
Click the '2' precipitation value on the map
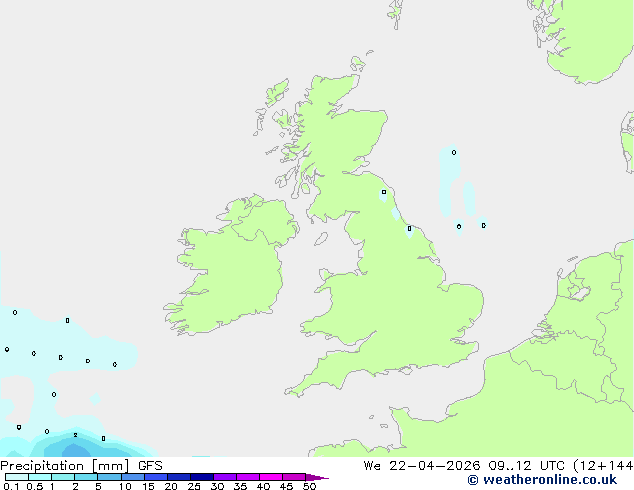coord(75,435)
